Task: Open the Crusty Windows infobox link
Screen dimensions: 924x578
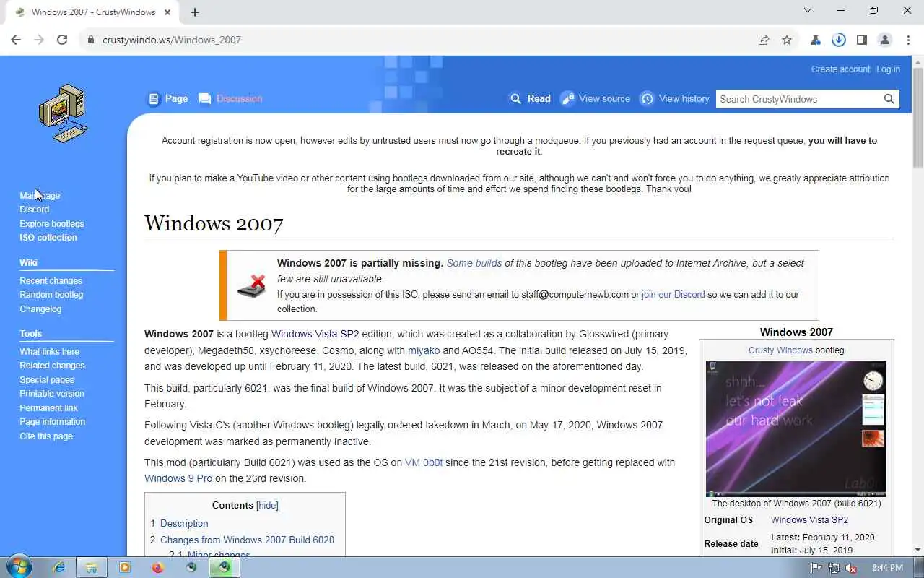Action: (x=780, y=350)
